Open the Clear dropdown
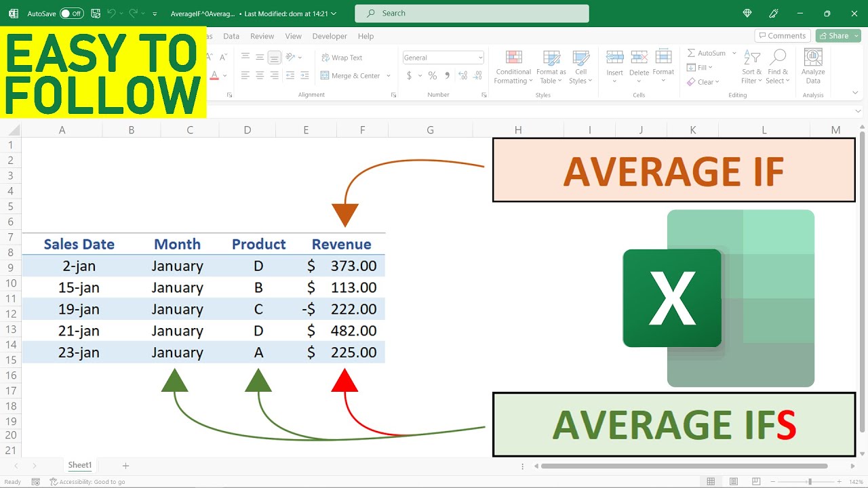The height and width of the screenshot is (488, 868). point(703,82)
